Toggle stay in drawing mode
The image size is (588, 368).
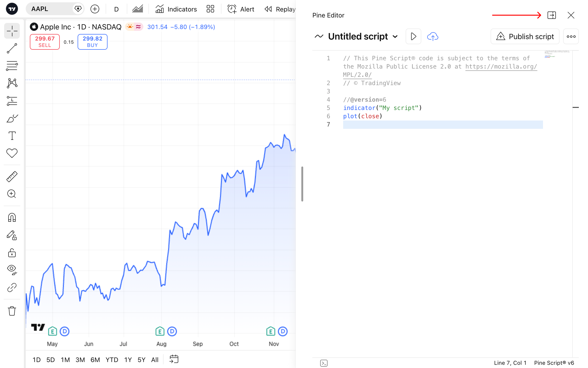(12, 235)
